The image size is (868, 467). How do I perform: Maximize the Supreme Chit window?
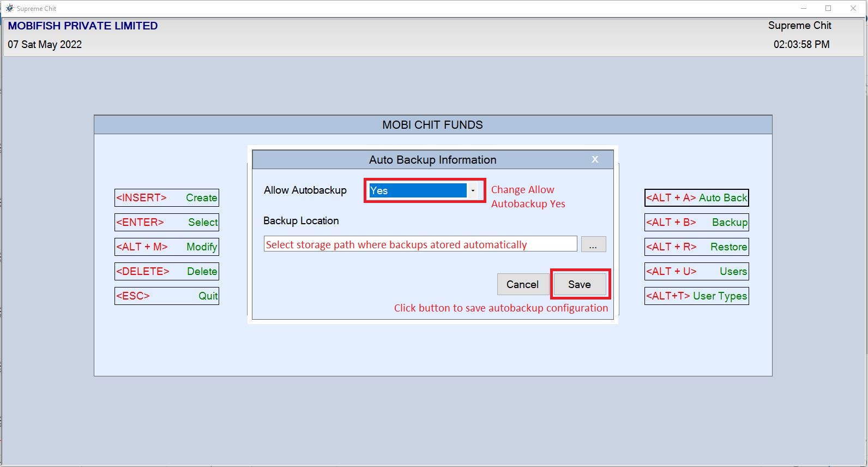pyautogui.click(x=828, y=8)
